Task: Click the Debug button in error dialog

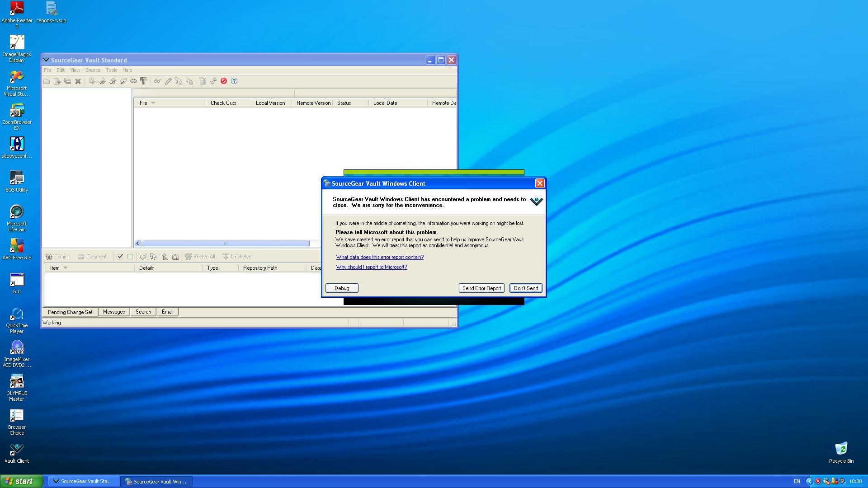Action: tap(342, 288)
